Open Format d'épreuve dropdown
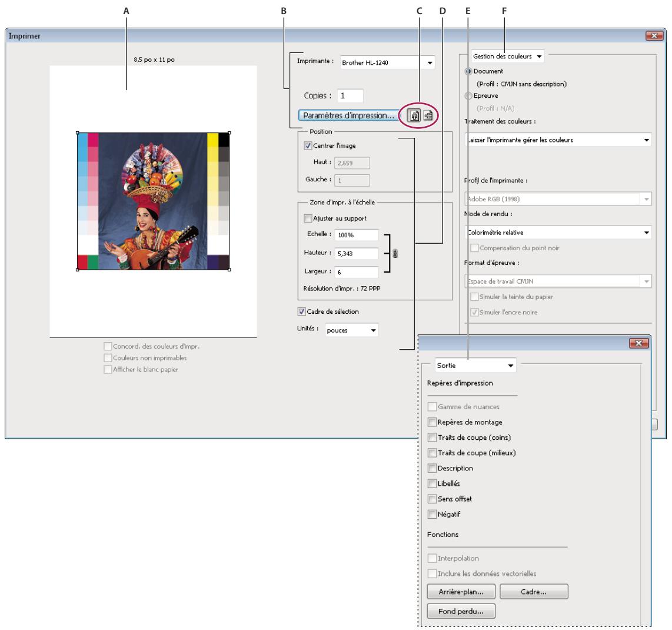 [x=558, y=281]
